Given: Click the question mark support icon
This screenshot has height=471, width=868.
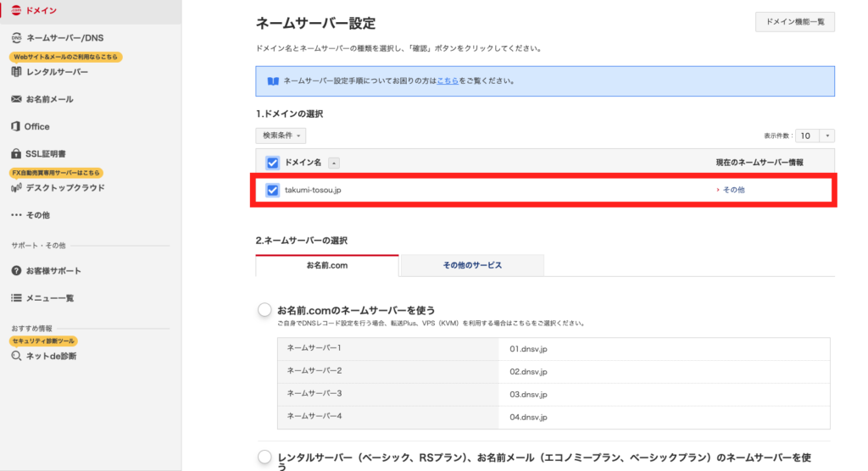Looking at the screenshot, I should click(16, 270).
